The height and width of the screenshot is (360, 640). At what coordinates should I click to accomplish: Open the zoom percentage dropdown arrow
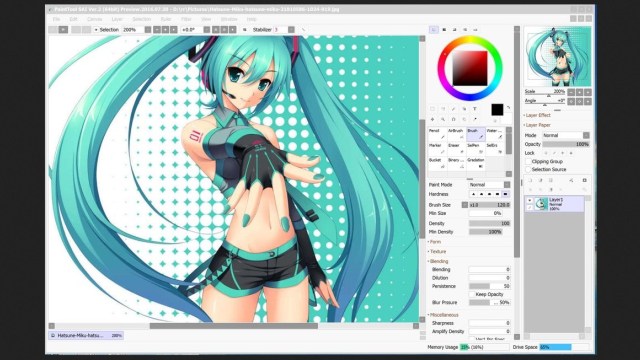tap(148, 30)
